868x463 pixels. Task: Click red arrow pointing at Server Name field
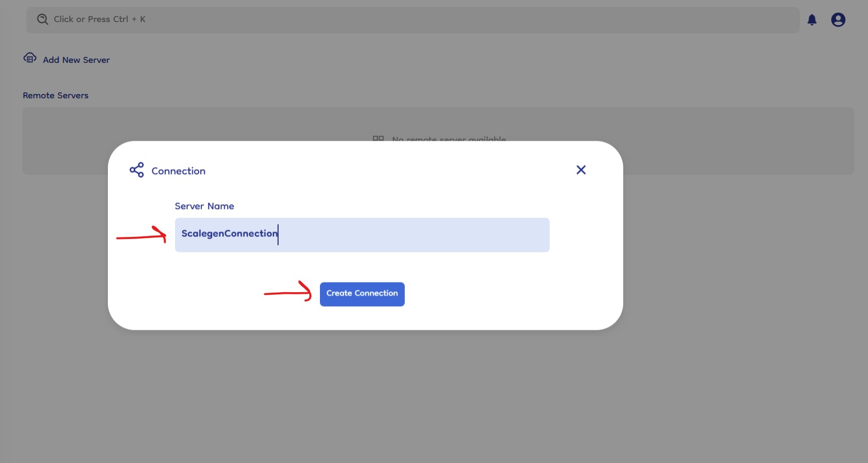pos(142,235)
